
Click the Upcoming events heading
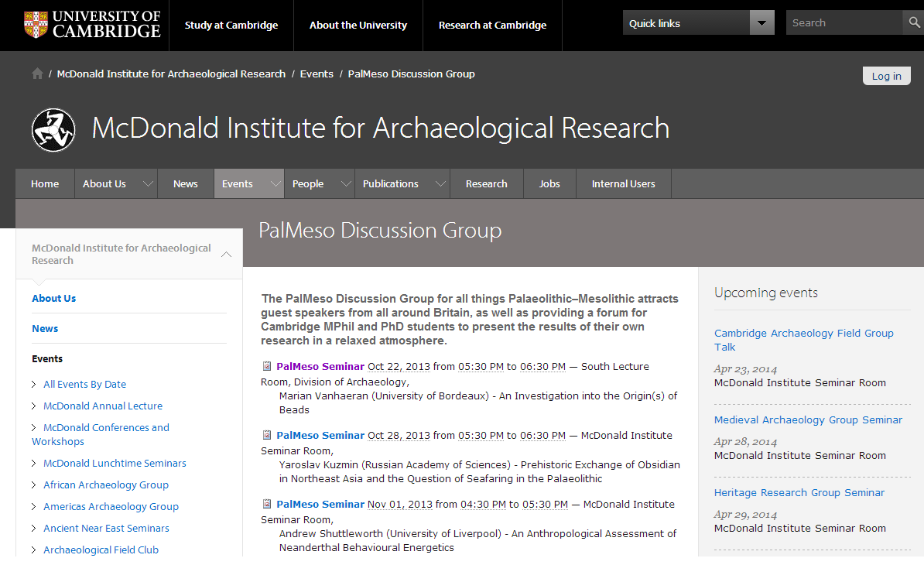[766, 293]
